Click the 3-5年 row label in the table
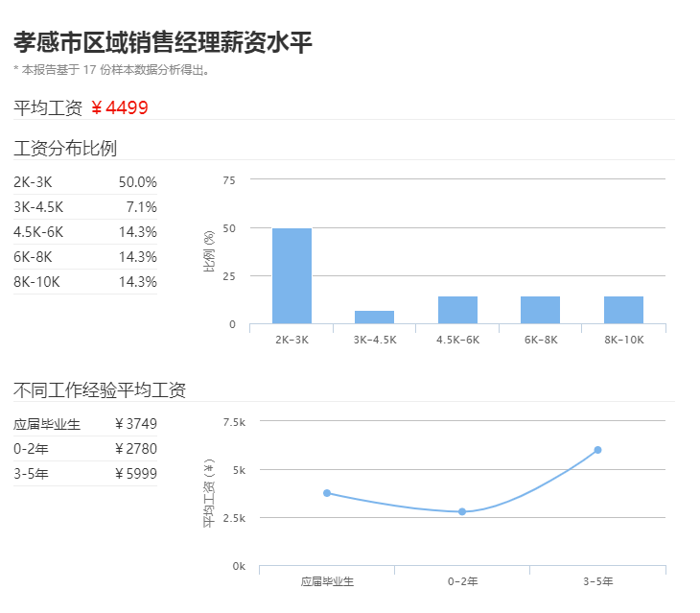700x613 pixels. (31, 474)
